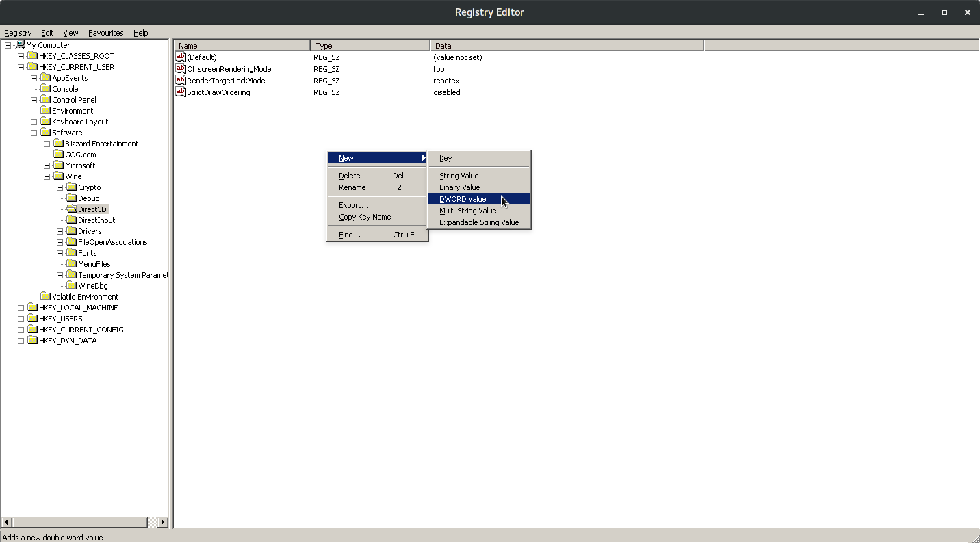This screenshot has width=980, height=543.
Task: Click the Name column header
Action: pos(242,46)
